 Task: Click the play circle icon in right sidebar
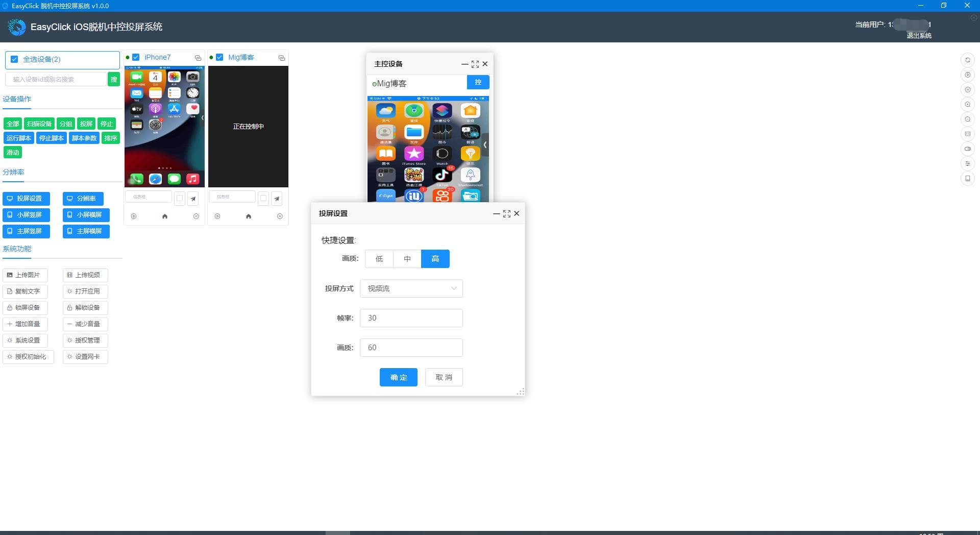[967, 75]
